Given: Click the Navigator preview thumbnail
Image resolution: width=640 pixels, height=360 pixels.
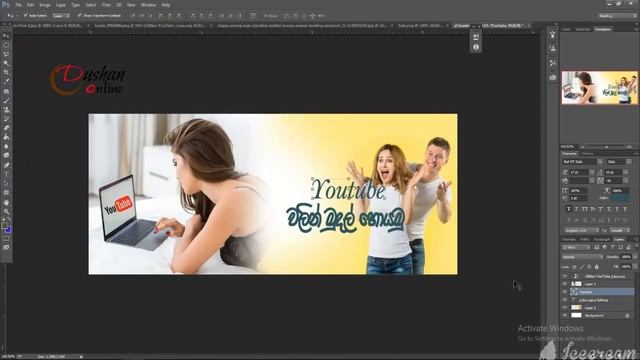Looking at the screenshot, I should point(600,88).
